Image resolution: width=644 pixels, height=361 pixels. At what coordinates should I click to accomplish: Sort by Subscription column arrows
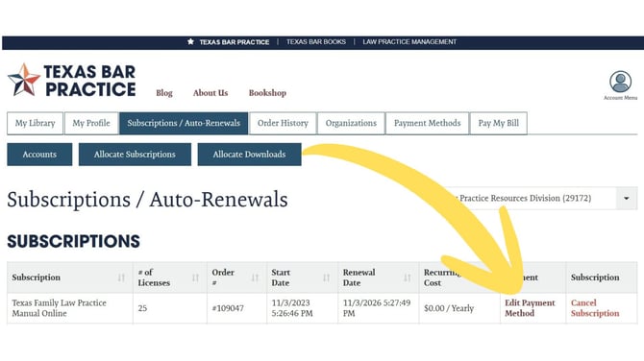[121, 277]
